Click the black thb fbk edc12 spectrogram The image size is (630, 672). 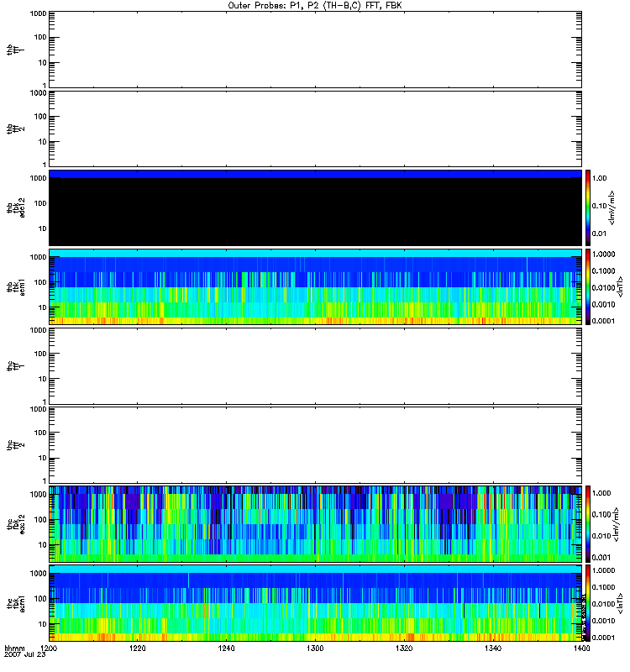314,208
